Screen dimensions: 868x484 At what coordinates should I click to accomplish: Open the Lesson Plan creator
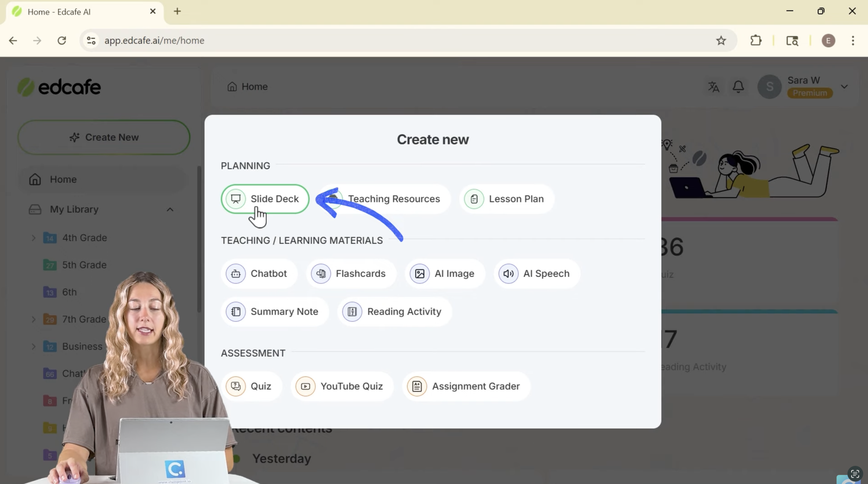coord(507,199)
